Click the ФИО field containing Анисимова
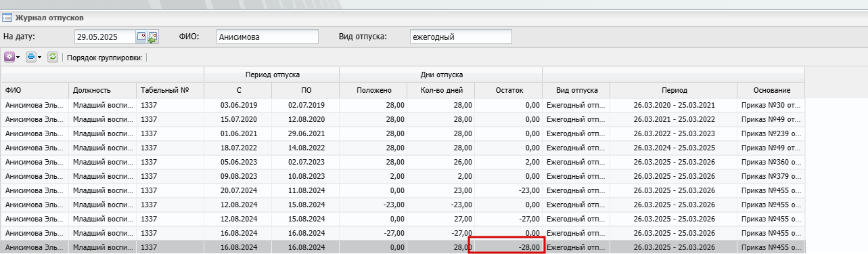 [267, 37]
